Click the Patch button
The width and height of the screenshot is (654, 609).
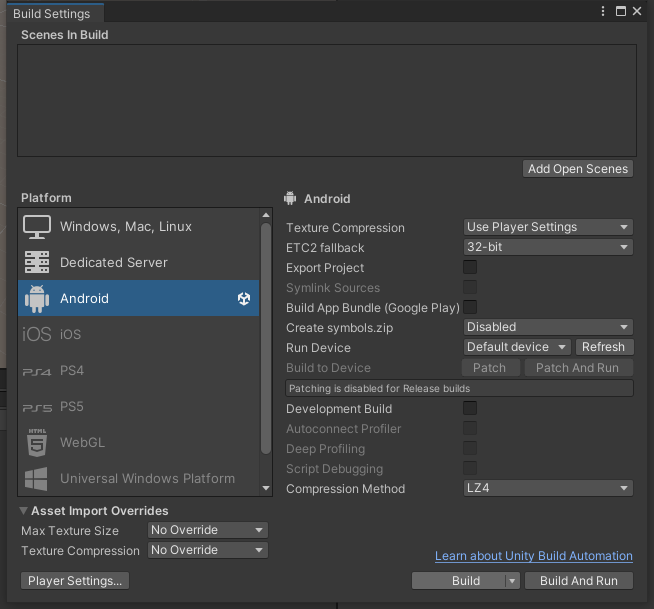coord(490,368)
